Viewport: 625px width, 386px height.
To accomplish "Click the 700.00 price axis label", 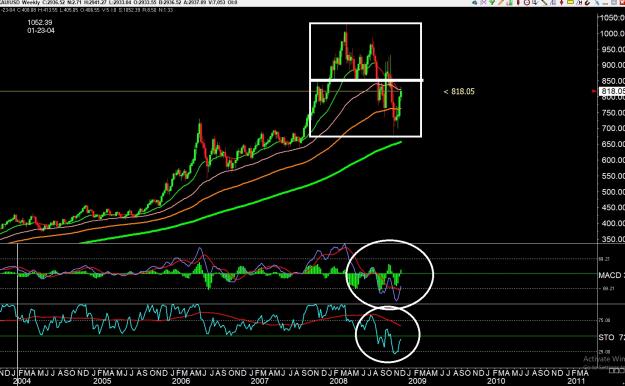I will (612, 128).
